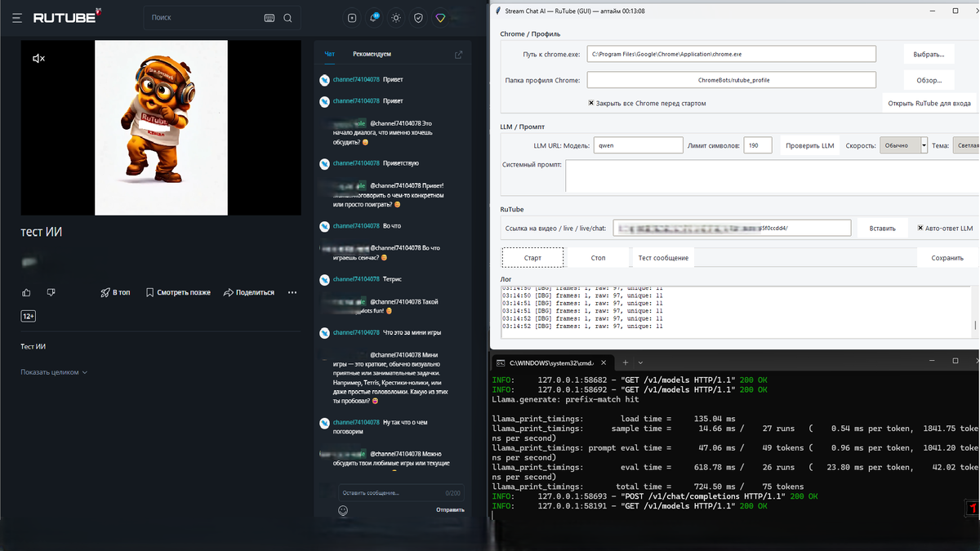Image resolution: width=980 pixels, height=551 pixels.
Task: Like the video with thumbs up
Action: tap(27, 292)
